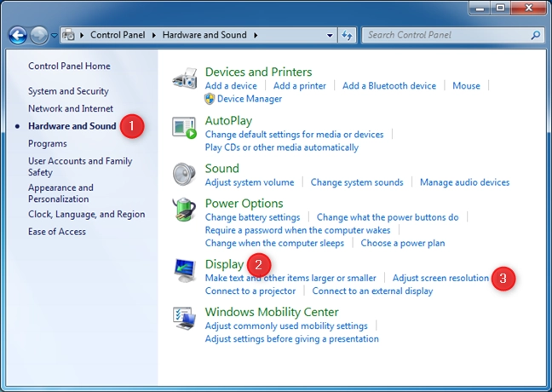
Task: Expand arrow after Control Panel breadcrumb
Action: (x=154, y=35)
